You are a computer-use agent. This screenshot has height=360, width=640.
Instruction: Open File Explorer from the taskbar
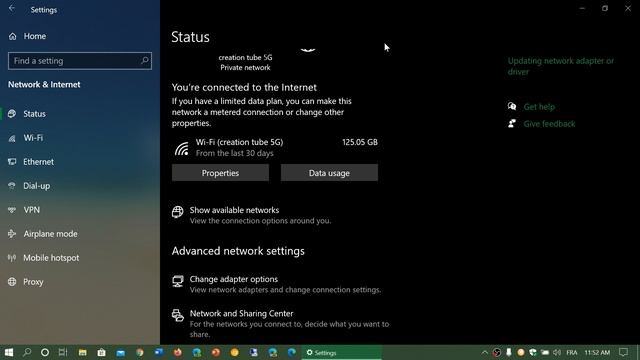pyautogui.click(x=82, y=352)
